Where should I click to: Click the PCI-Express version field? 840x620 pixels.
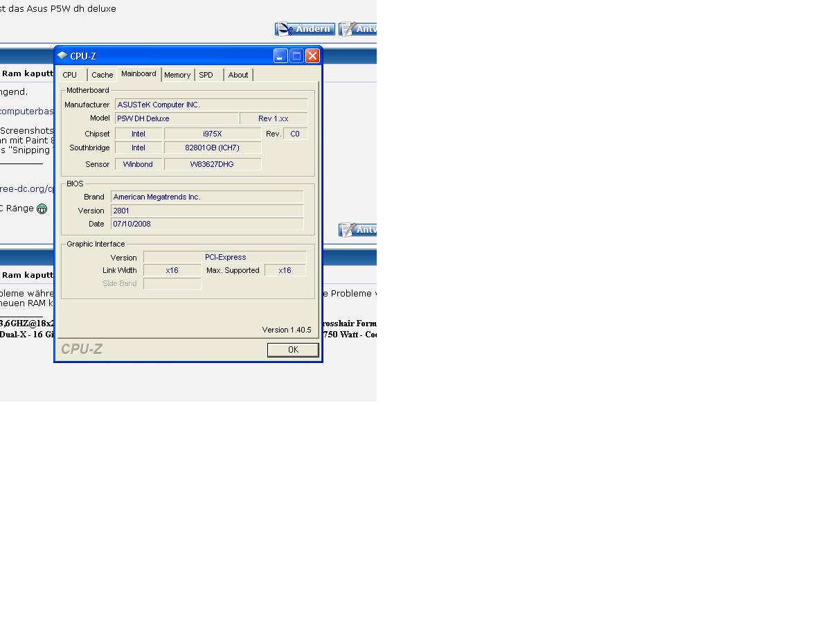tap(225, 257)
